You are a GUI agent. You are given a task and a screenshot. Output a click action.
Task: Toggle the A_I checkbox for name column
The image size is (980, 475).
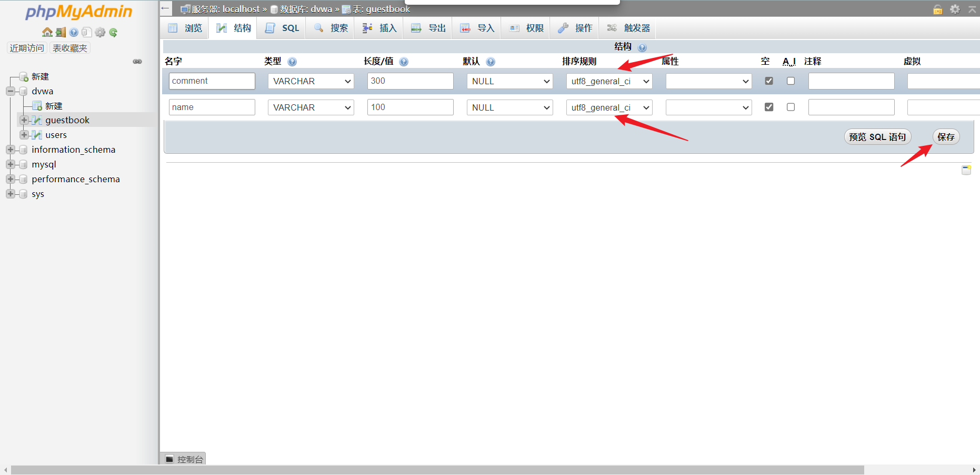tap(791, 107)
